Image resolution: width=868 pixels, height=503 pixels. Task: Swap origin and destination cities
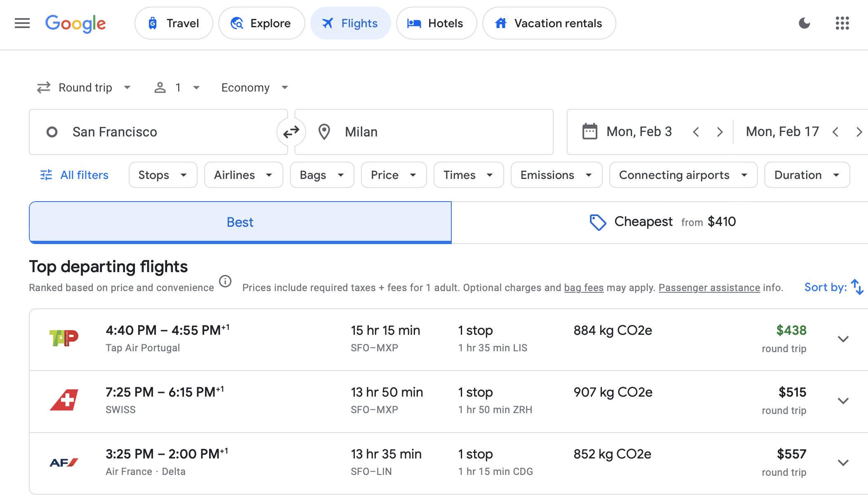pyautogui.click(x=291, y=132)
